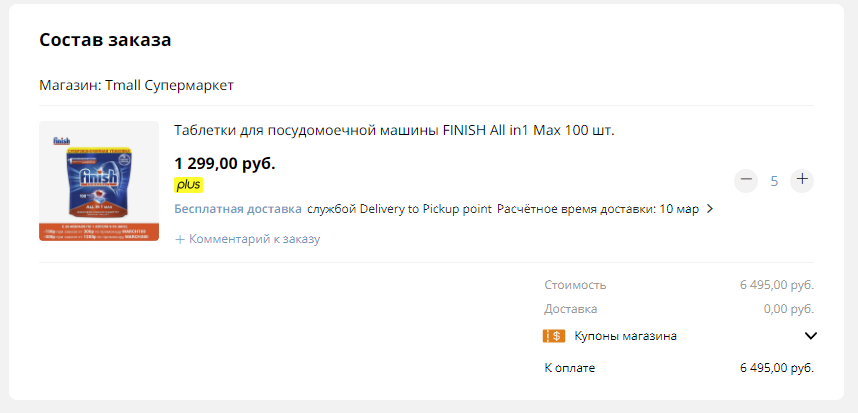Click the Расчётное время доставки estimate
This screenshot has height=413, width=858.
pyautogui.click(x=598, y=209)
